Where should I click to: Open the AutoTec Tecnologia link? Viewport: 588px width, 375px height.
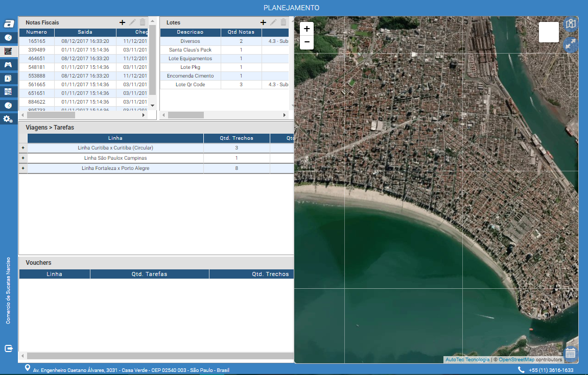467,360
